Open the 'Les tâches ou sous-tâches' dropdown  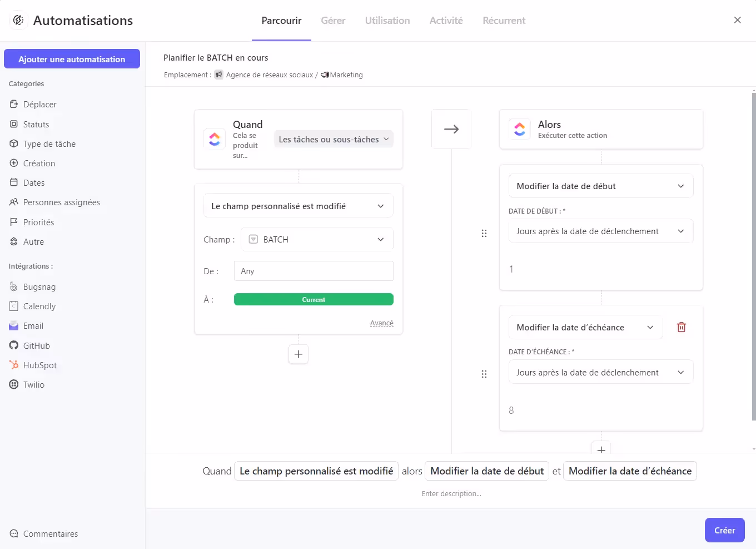tap(333, 139)
